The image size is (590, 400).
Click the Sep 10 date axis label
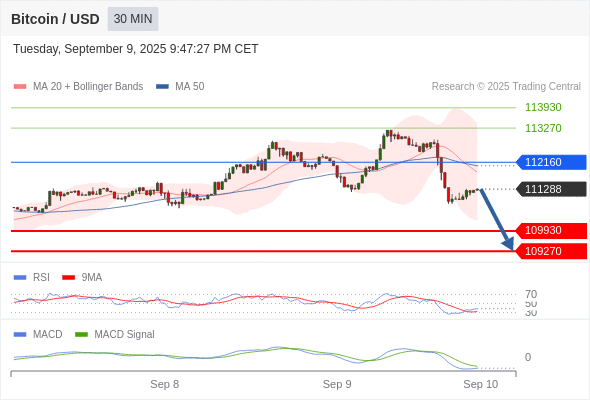pyautogui.click(x=481, y=384)
